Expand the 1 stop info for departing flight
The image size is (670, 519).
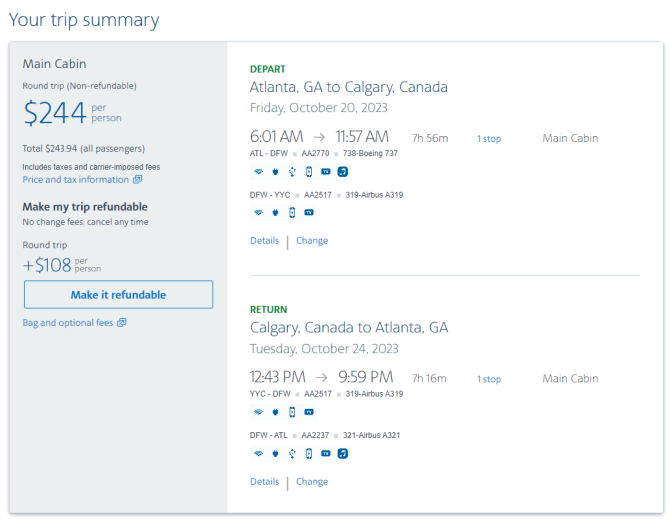(489, 139)
